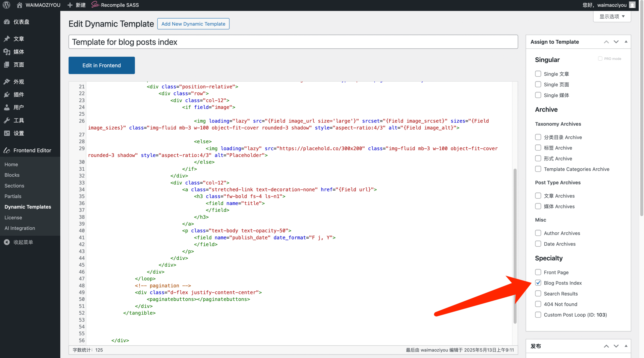Click Add New Dynamic Template
644x358 pixels.
coord(193,24)
